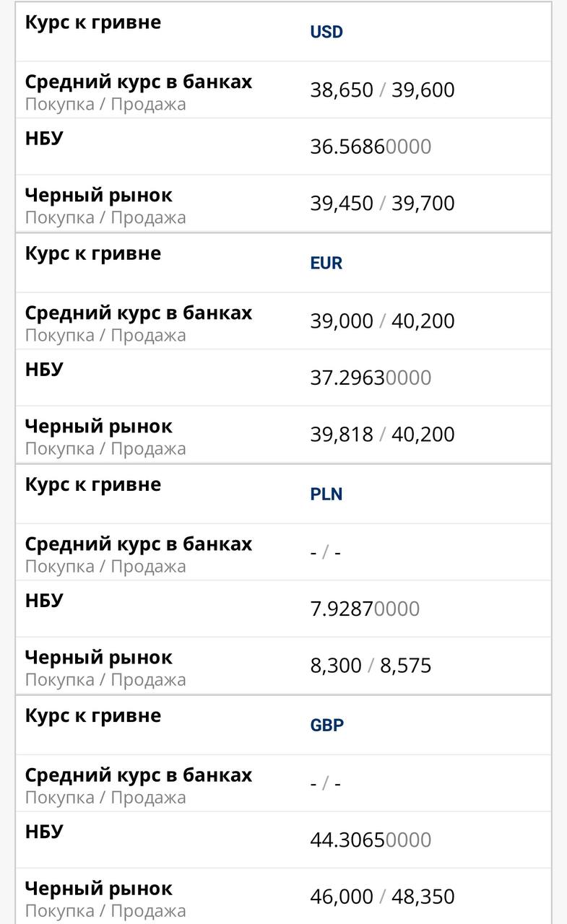
Task: Click GBP black market rate 46,000 / 48,350
Action: 382,897
